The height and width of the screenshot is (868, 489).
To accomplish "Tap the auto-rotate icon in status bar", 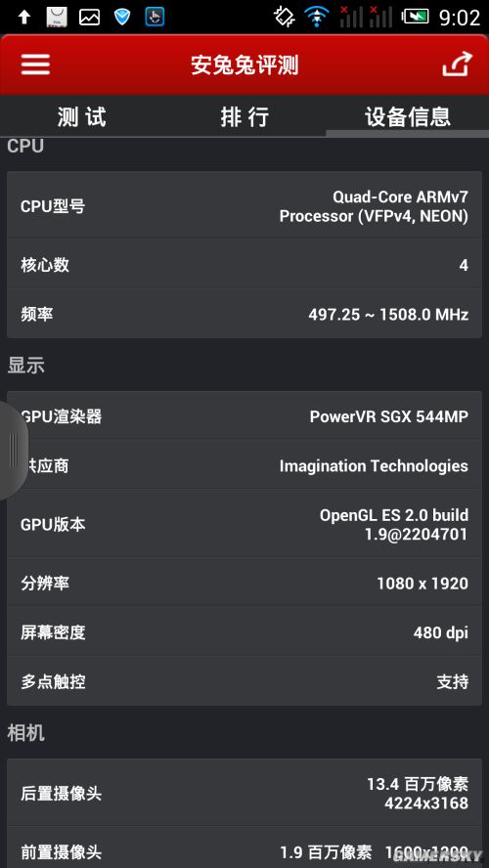I will 284,17.
